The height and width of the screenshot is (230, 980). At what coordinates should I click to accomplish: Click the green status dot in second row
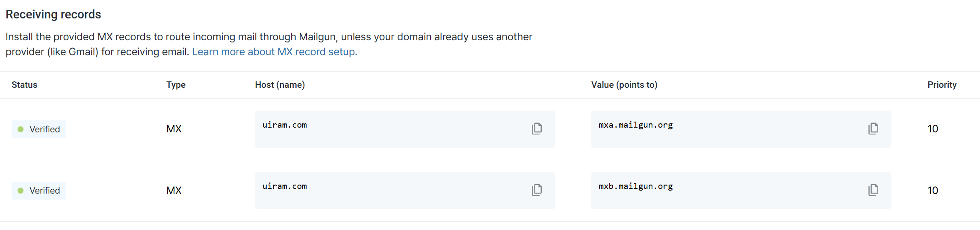pos(21,191)
